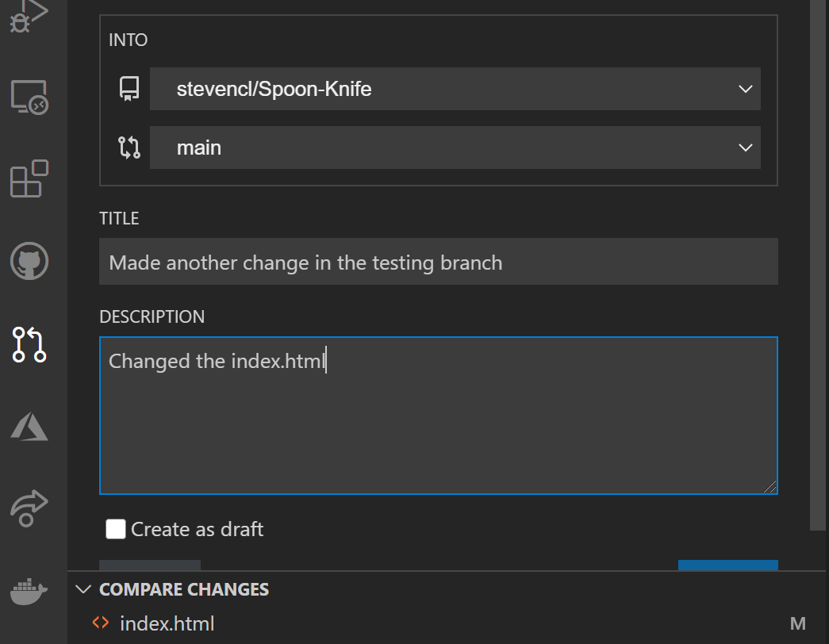The width and height of the screenshot is (829, 644).
Task: Click the blue button below the description box
Action: (x=728, y=565)
